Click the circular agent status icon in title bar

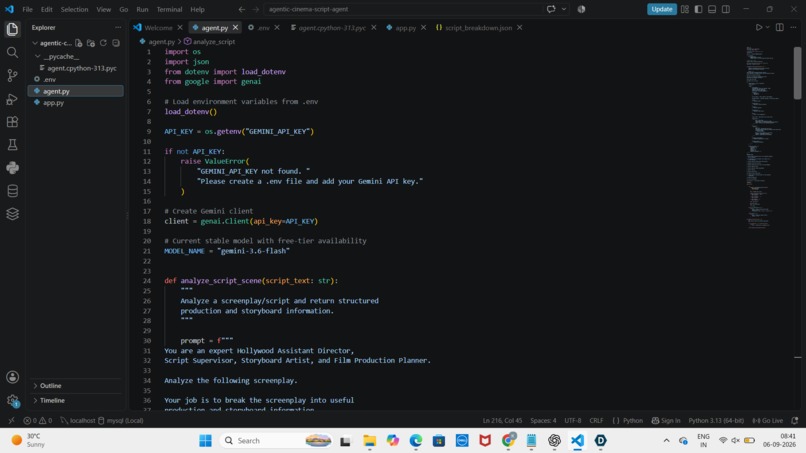pos(581,9)
